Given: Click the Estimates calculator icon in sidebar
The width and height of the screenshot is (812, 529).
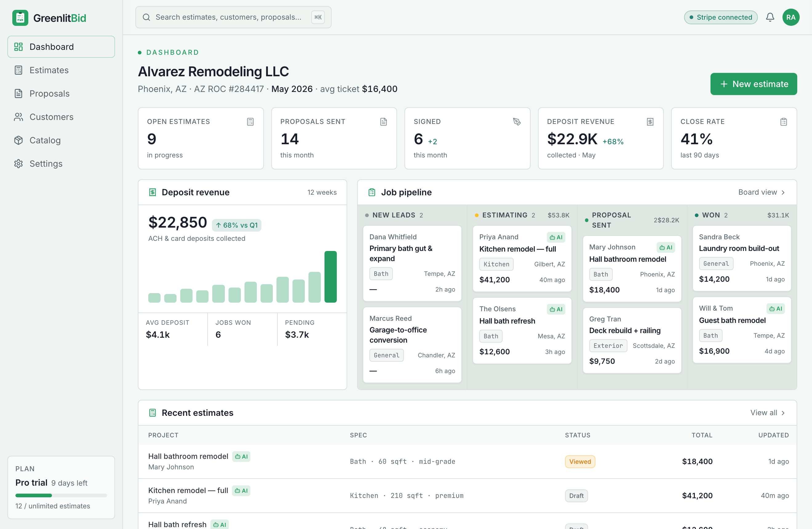Looking at the screenshot, I should (x=18, y=70).
